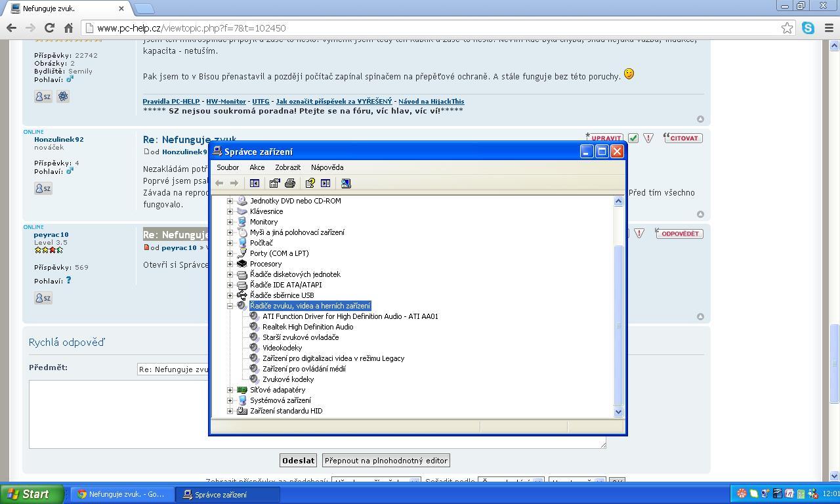Click the show/hide action pane toolbar icon
This screenshot has width=840, height=504.
[x=325, y=183]
